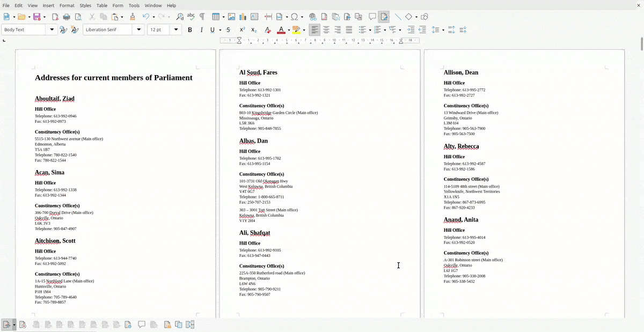Open Find and Replace tool
Screen dimensions: 644x332
point(179,17)
